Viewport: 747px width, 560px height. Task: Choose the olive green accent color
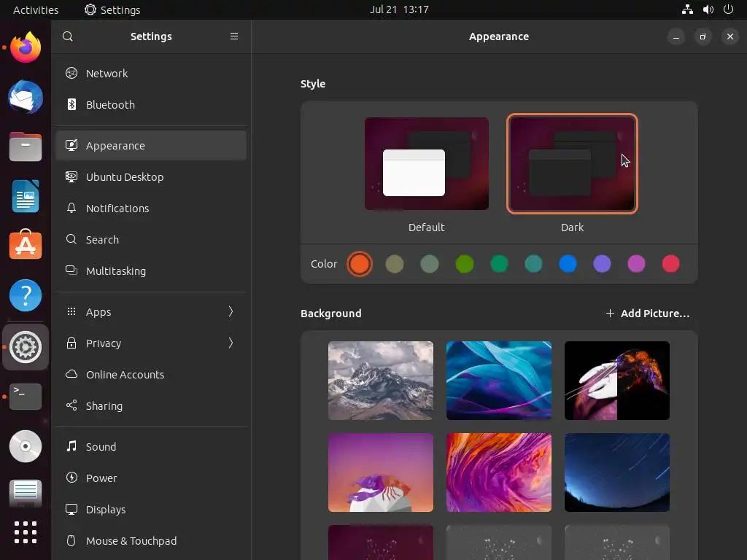(465, 264)
